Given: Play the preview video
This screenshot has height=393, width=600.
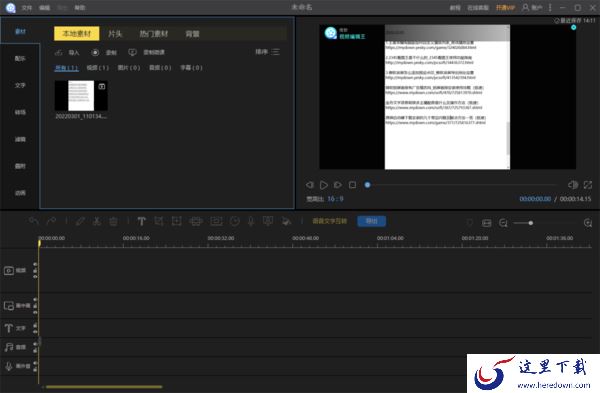Looking at the screenshot, I should coord(324,185).
